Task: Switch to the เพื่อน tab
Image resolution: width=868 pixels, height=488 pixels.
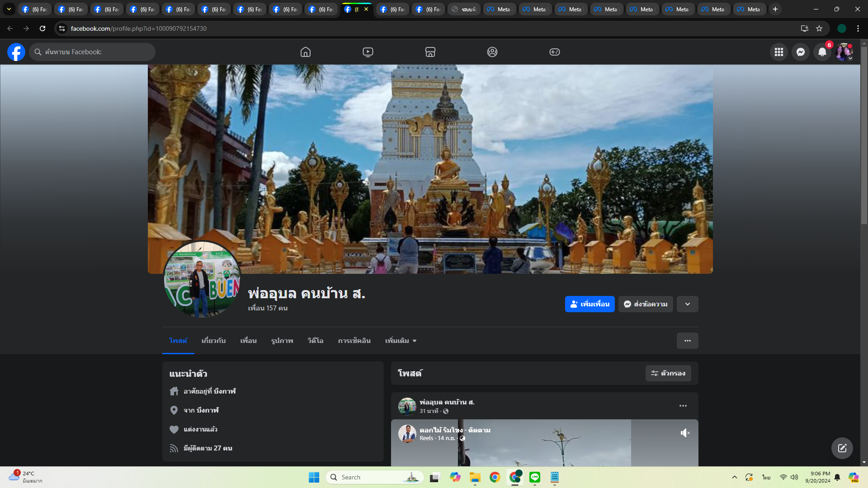Action: 248,341
